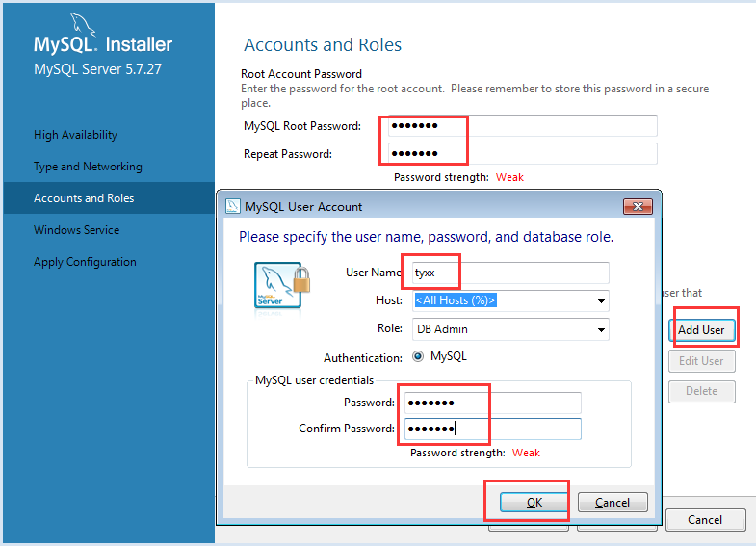Screen dimensions: 756x546
Task: Go to High Availability step
Action: [x=75, y=135]
